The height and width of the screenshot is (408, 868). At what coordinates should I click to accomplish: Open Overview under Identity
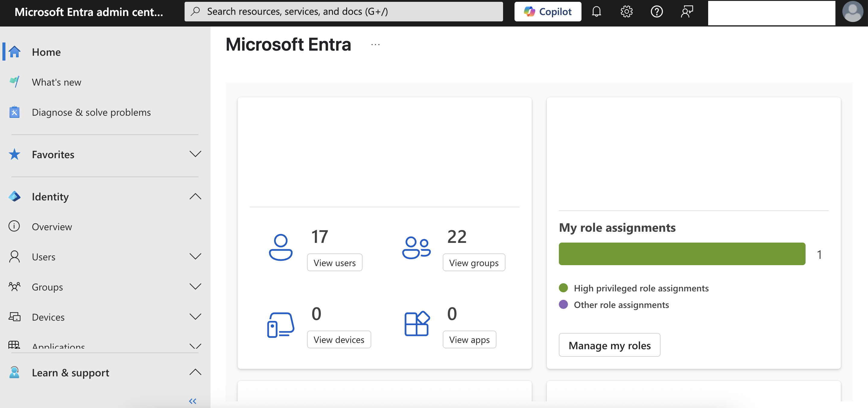(52, 227)
